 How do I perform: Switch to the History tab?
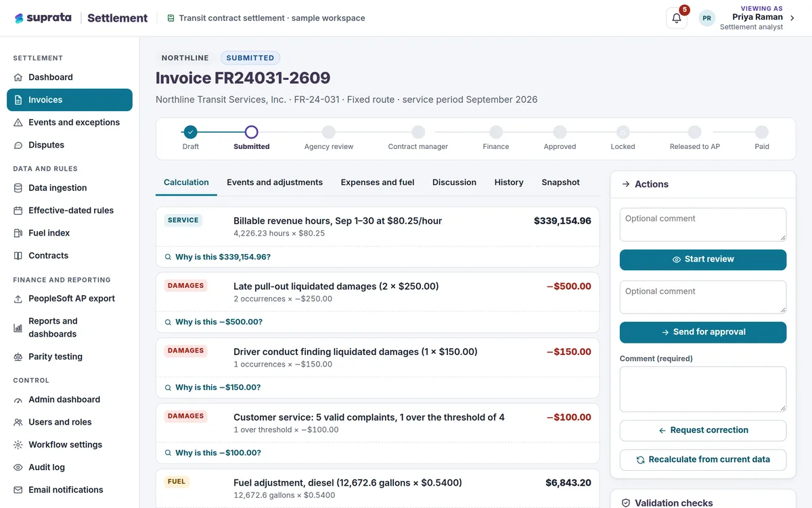tap(509, 182)
